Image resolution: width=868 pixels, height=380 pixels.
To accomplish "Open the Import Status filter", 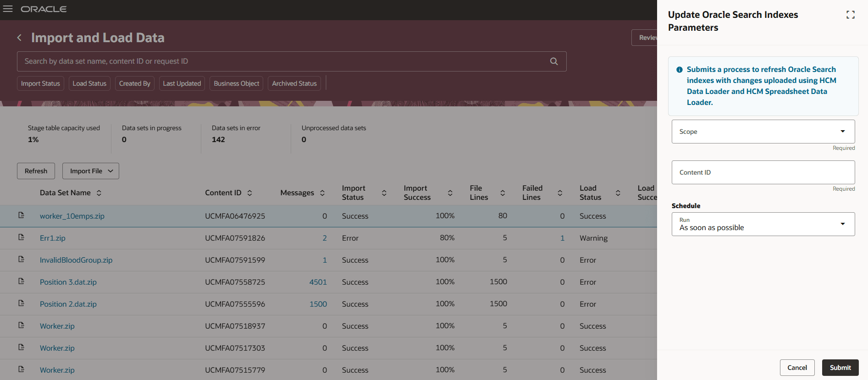I will pyautogui.click(x=40, y=83).
